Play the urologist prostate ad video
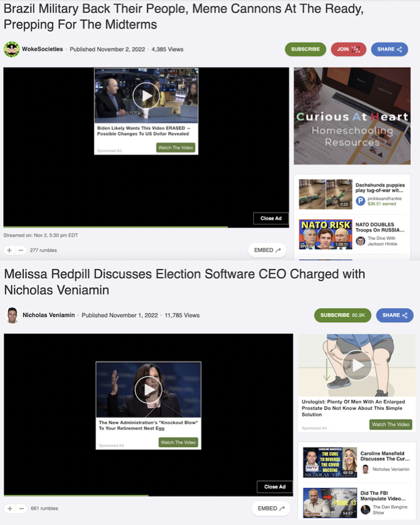The image size is (420, 525). pos(356,365)
